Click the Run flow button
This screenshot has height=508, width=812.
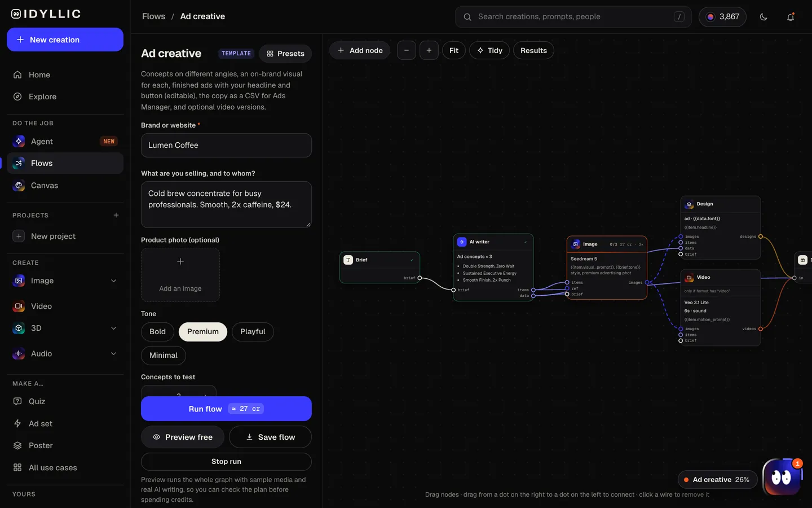[226, 409]
